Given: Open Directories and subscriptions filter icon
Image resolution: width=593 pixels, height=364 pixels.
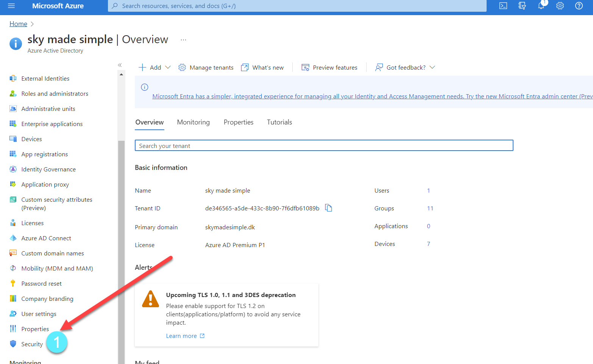Looking at the screenshot, I should pos(522,6).
